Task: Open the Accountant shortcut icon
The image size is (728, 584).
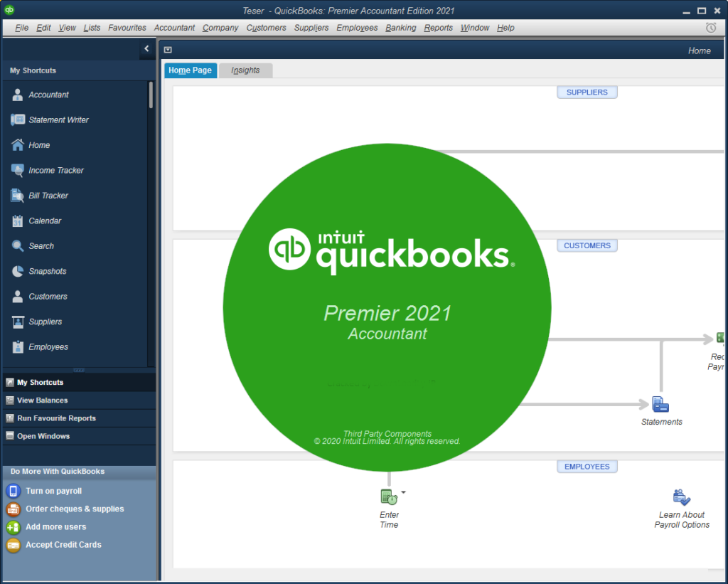Action: click(18, 95)
